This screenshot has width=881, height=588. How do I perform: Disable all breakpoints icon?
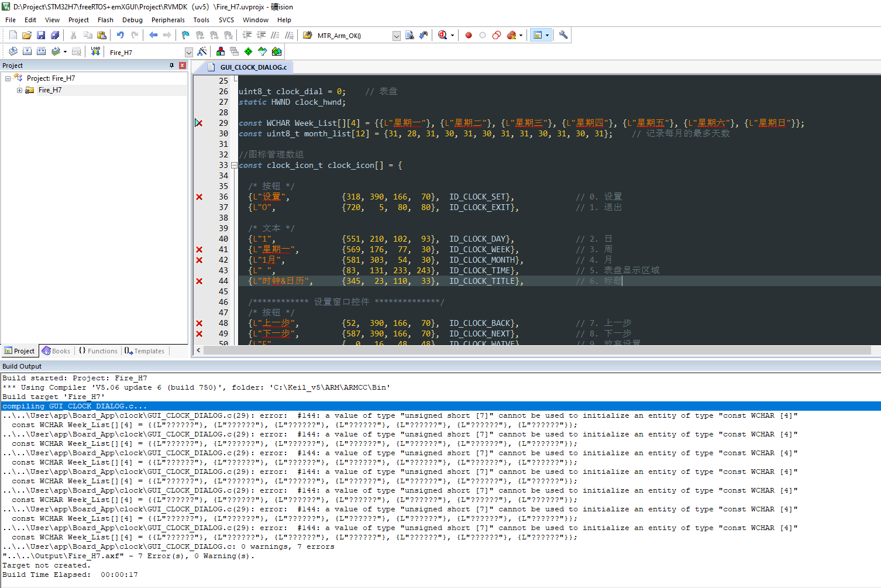[497, 35]
